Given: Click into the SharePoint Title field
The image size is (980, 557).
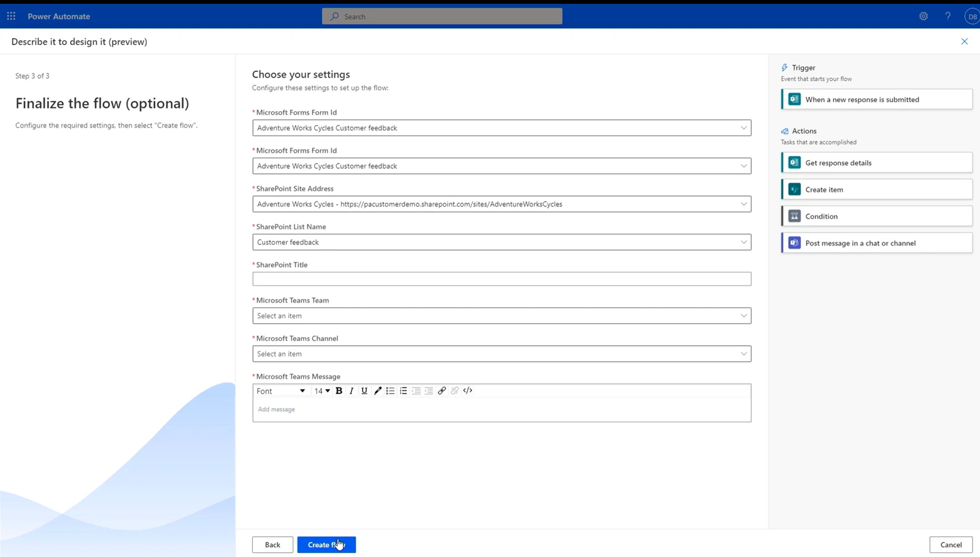Looking at the screenshot, I should click(502, 279).
